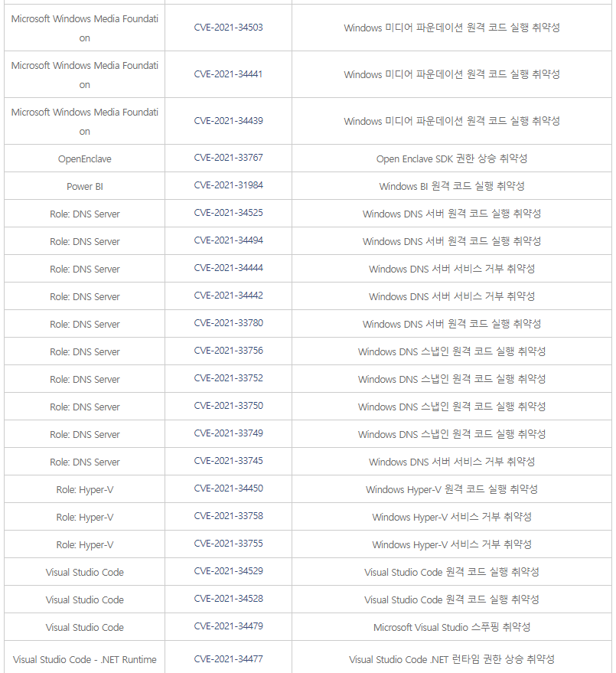
Task: Select the CVE-2021-33756 cell
Action: coord(228,351)
